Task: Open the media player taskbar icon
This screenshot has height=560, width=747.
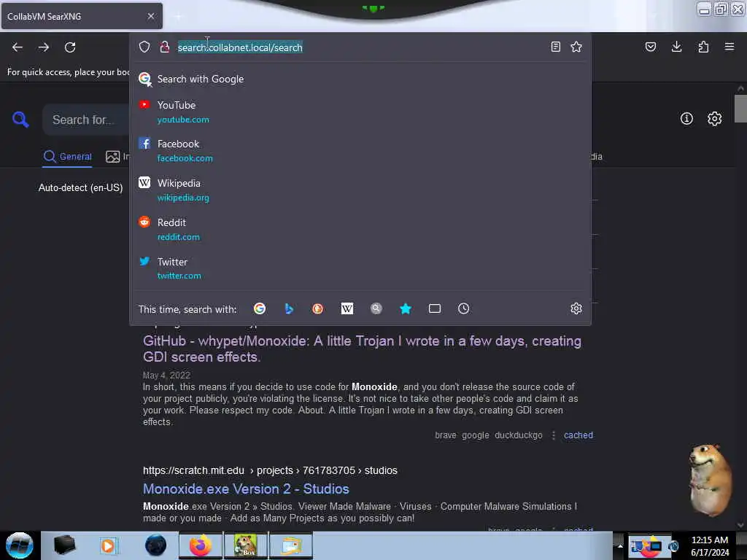Action: pos(108,545)
